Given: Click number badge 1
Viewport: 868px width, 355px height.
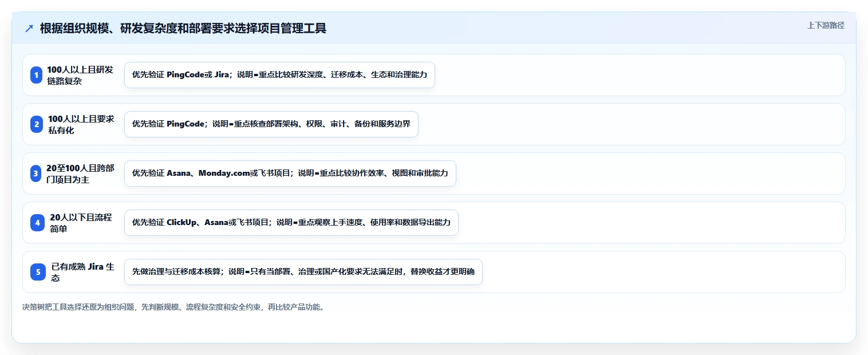Looking at the screenshot, I should pyautogui.click(x=37, y=75).
